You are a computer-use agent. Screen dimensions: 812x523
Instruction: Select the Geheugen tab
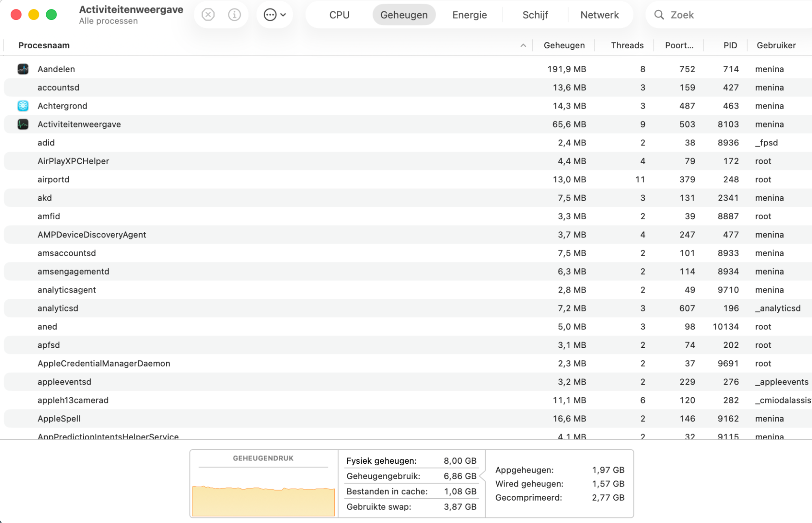coord(404,15)
